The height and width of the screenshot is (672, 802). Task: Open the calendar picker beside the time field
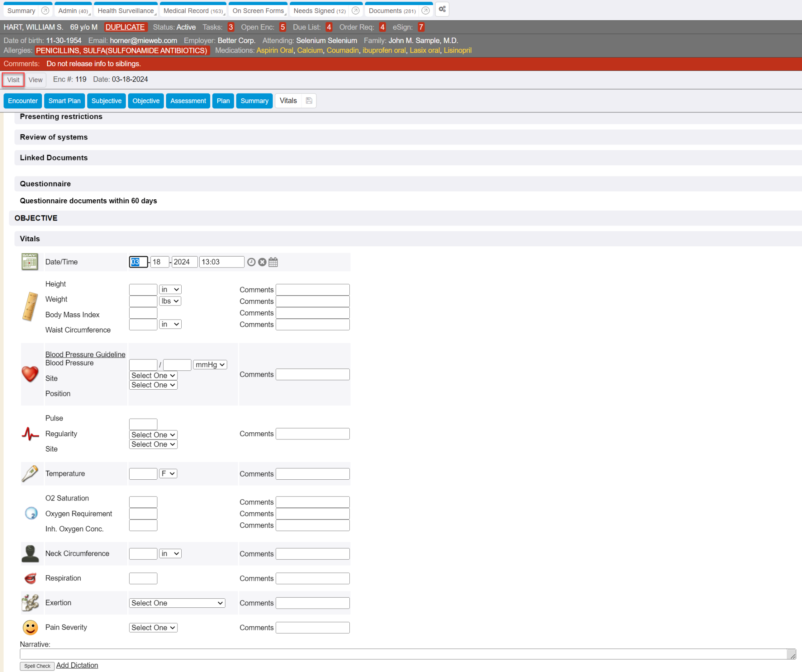tap(273, 262)
